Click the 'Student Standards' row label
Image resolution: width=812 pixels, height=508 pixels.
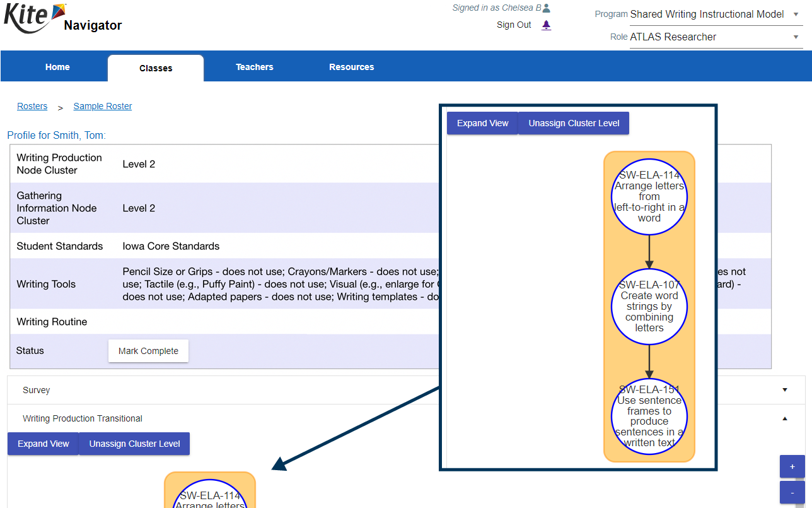pyautogui.click(x=60, y=246)
